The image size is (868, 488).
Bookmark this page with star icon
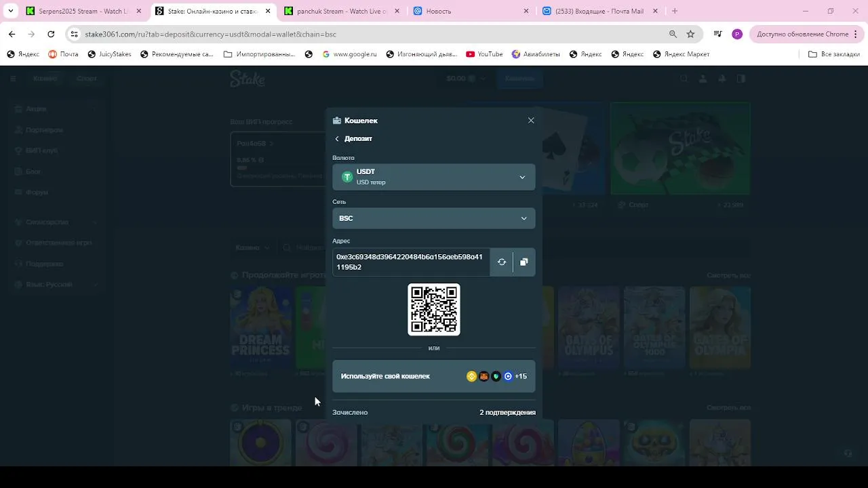click(x=690, y=34)
